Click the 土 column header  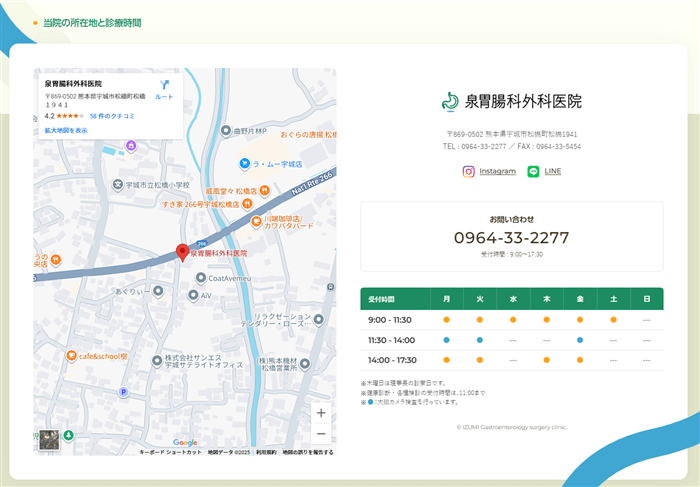tap(613, 299)
